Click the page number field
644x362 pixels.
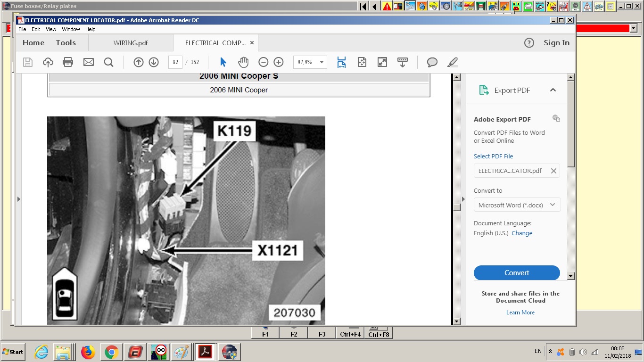coord(175,62)
